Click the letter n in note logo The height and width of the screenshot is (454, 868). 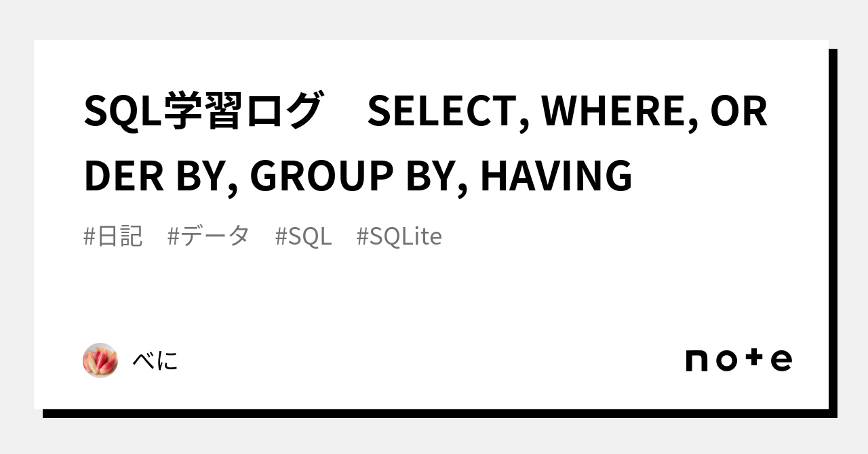coord(696,360)
